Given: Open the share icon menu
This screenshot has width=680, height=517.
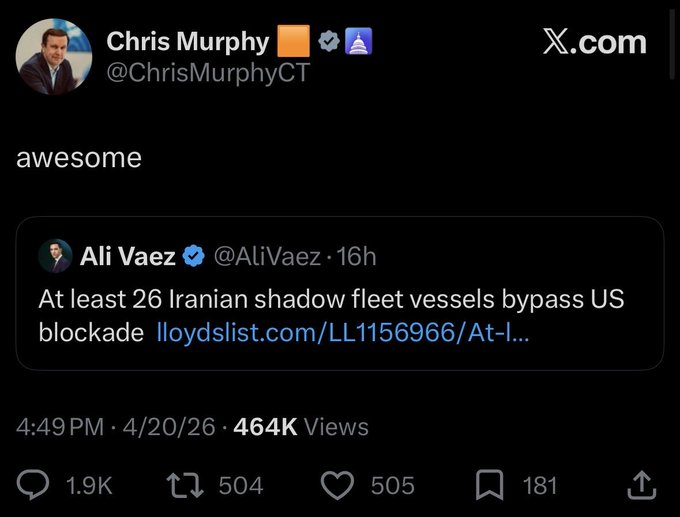Looking at the screenshot, I should [x=641, y=485].
